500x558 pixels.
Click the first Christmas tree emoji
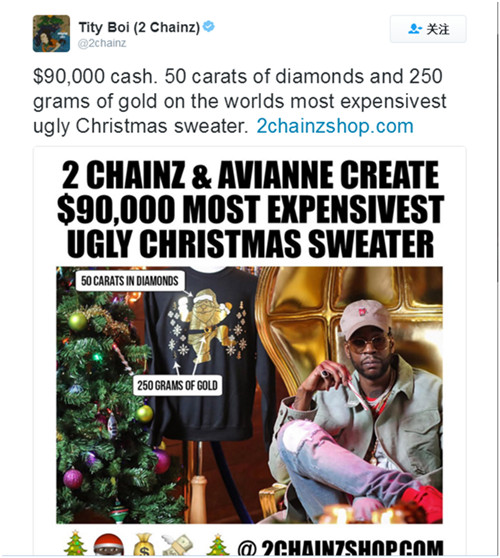pyautogui.click(x=75, y=543)
